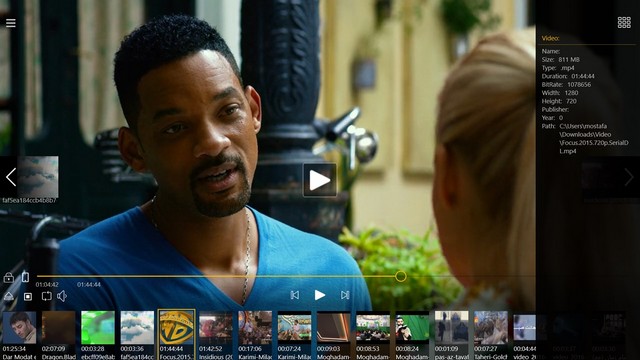This screenshot has width=640, height=360.
Task: Select the 00:09:03 Moghadam thumbnail
Action: 333,335
